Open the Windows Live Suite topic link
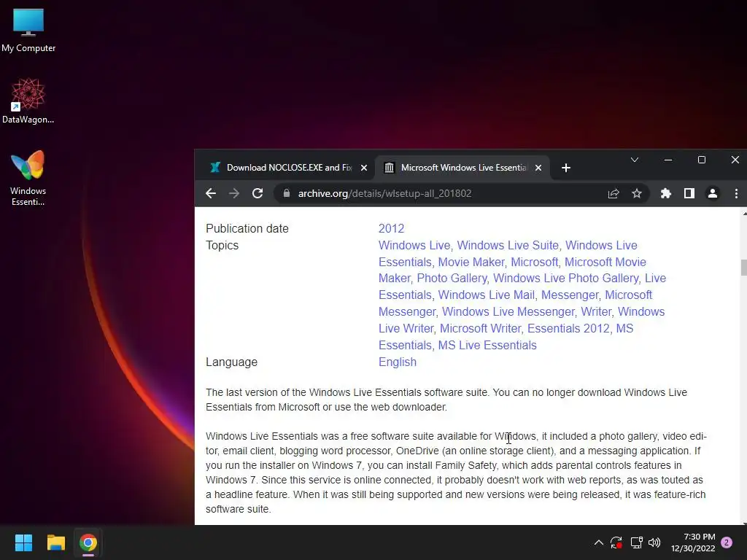 point(508,245)
